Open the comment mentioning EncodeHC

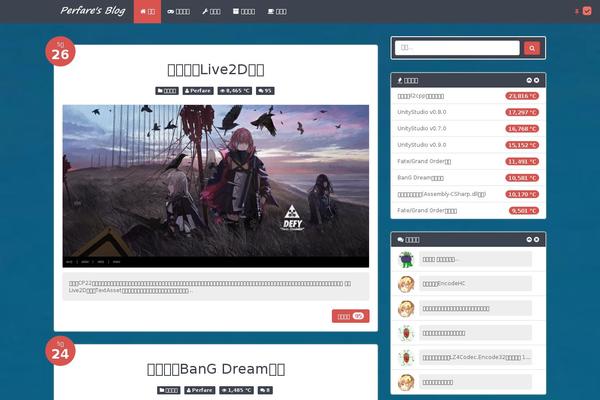click(x=475, y=284)
